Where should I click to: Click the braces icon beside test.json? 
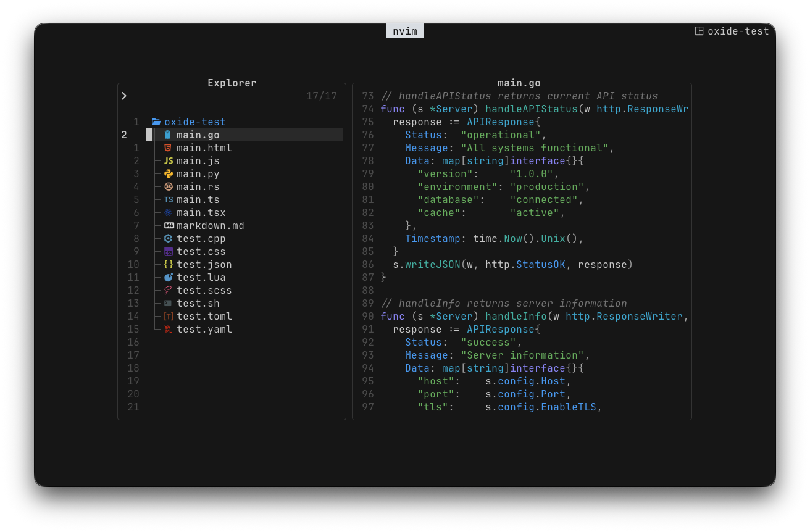(x=168, y=264)
